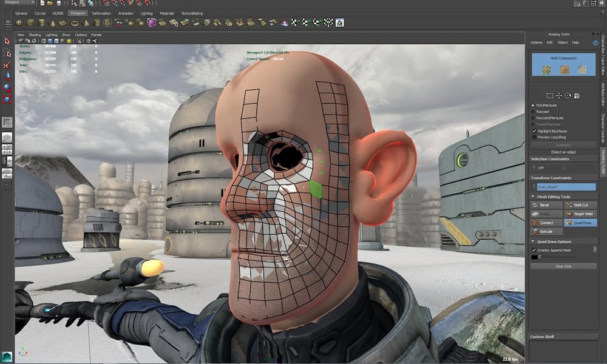The image size is (607, 364).
Task: Open the Channel Box / Layer Editor side tab
Action: click(603, 55)
